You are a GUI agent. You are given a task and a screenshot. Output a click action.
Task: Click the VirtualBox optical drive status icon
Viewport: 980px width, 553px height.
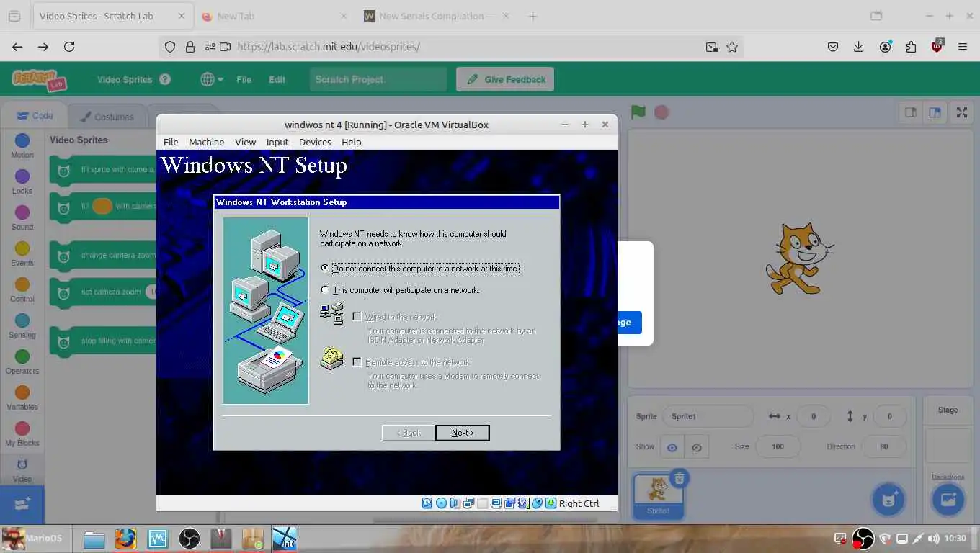coord(442,503)
